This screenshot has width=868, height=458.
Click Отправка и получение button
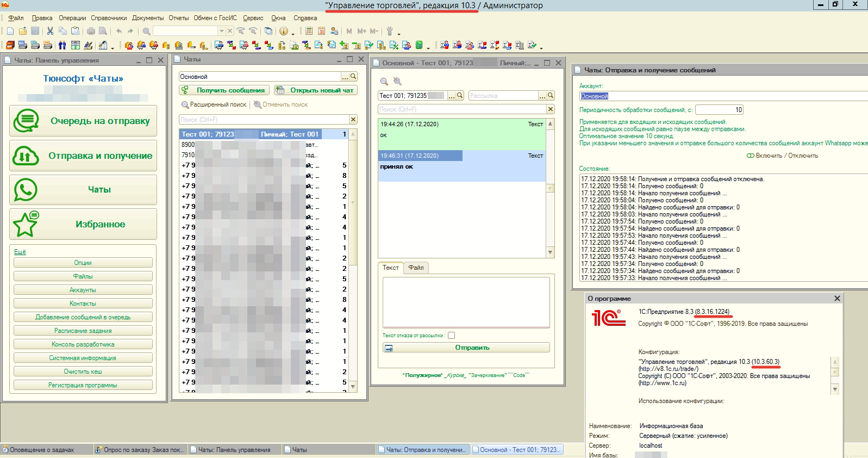[x=83, y=156]
